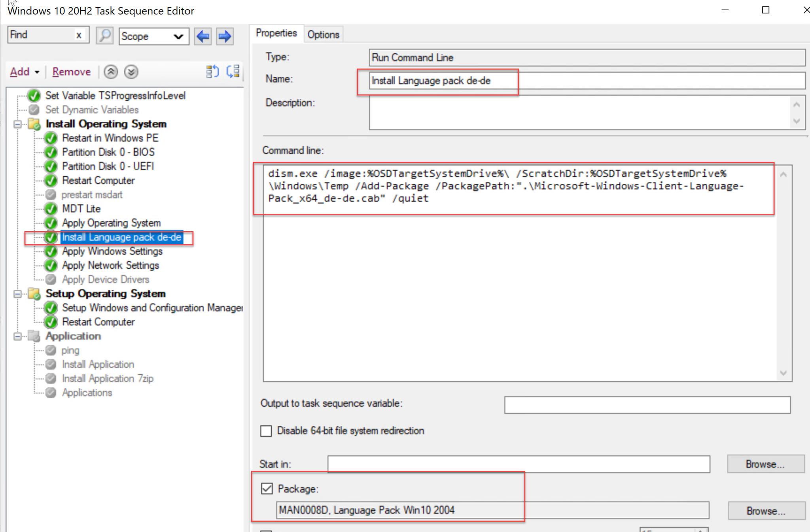Click the blue left arrow find-previous icon
Viewport: 810px width, 532px height.
pos(203,36)
